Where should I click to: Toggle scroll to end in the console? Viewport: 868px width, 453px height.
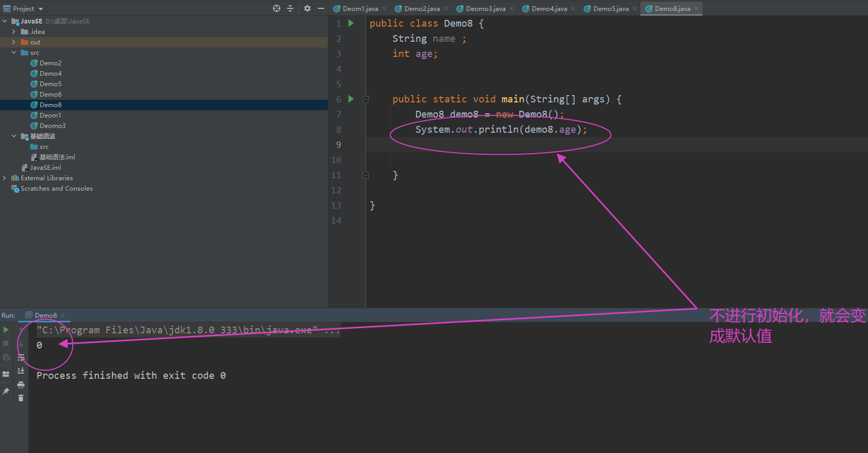(x=21, y=371)
